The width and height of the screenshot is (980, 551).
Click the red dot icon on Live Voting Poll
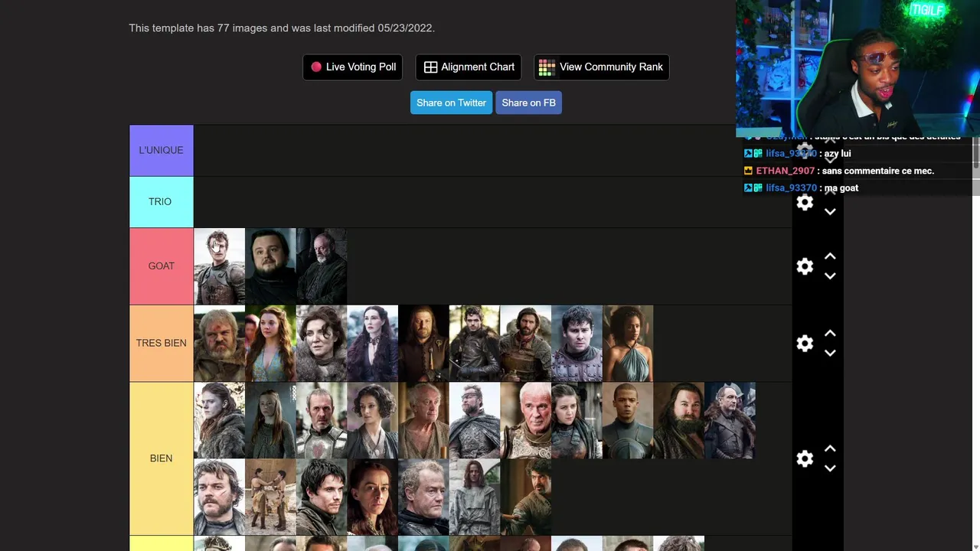click(x=316, y=67)
